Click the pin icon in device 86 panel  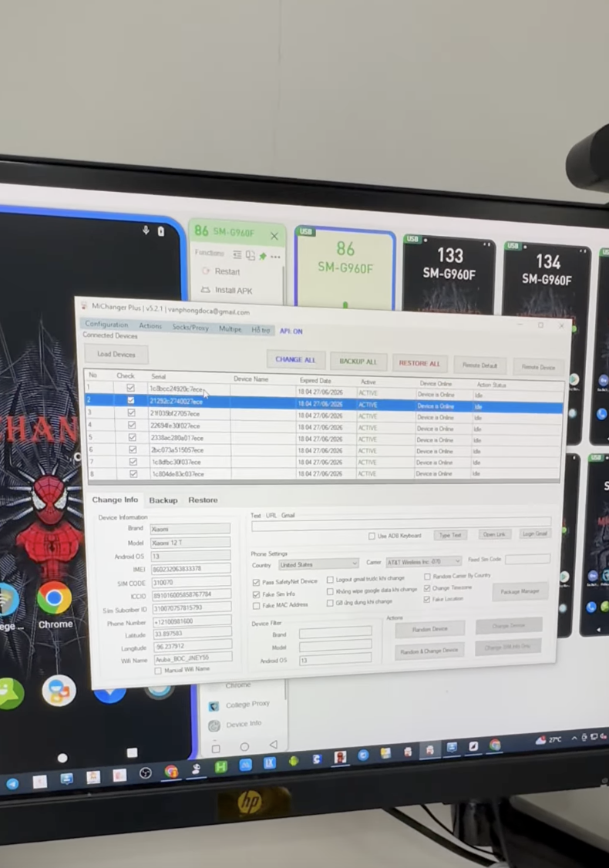[263, 256]
